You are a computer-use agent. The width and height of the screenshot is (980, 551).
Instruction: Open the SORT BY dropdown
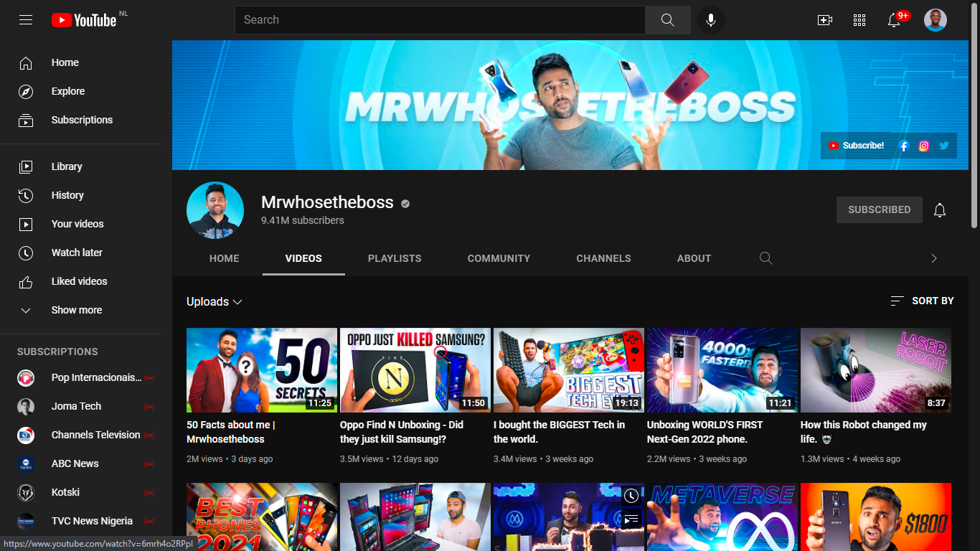pos(922,301)
